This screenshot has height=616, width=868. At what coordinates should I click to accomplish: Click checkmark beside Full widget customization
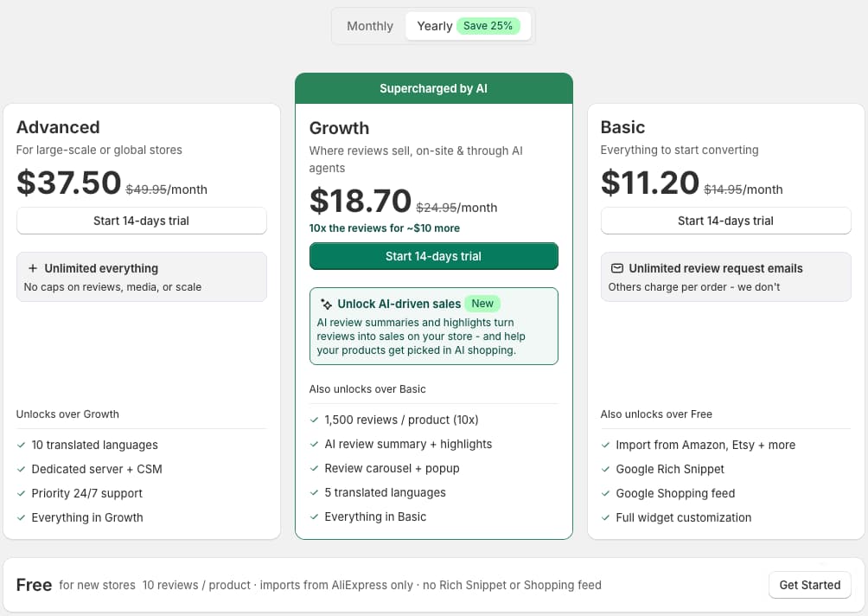coord(605,517)
